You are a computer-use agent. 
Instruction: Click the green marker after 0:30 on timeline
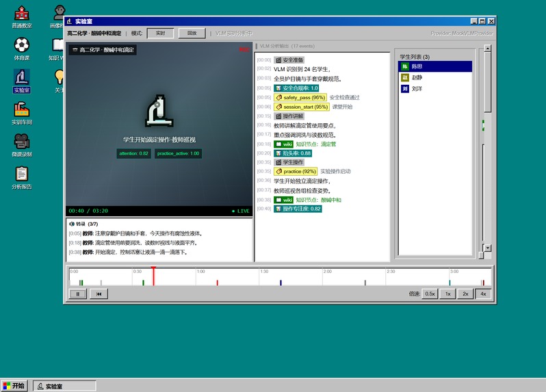pos(143,283)
